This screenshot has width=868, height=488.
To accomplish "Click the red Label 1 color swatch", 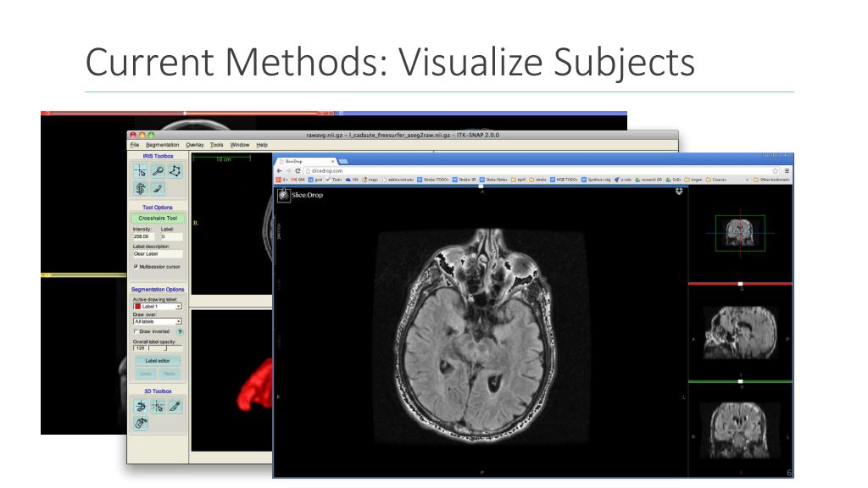I will tap(138, 307).
